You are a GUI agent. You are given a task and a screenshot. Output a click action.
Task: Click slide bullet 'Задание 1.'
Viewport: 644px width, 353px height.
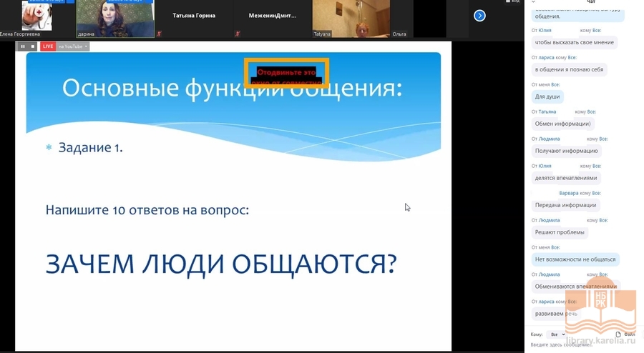coord(90,148)
